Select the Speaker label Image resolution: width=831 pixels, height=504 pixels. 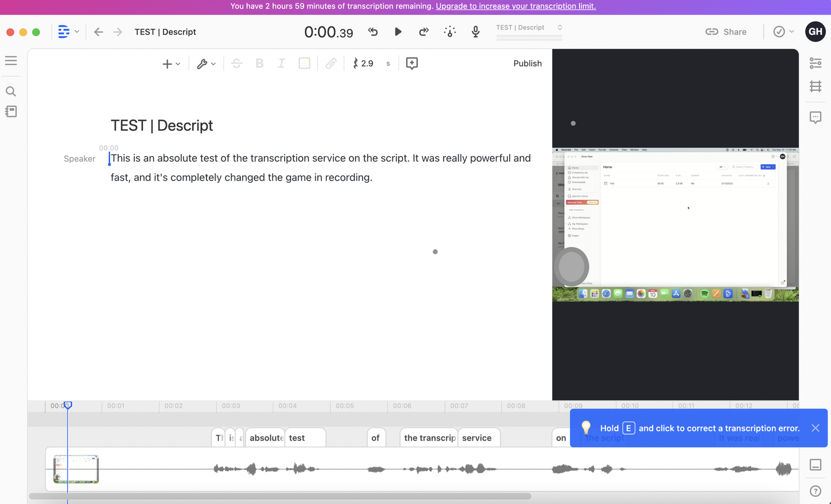pos(79,159)
